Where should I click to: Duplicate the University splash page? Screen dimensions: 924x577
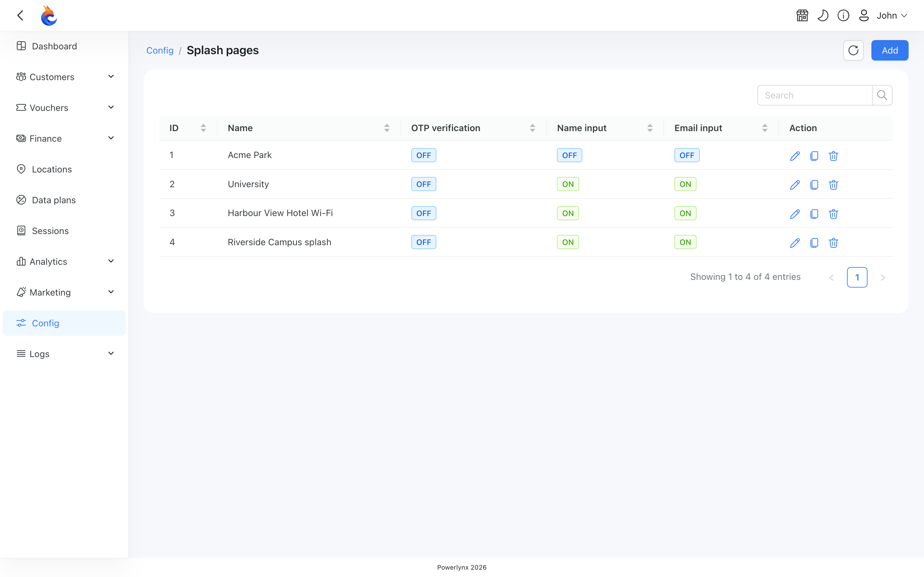pyautogui.click(x=814, y=185)
